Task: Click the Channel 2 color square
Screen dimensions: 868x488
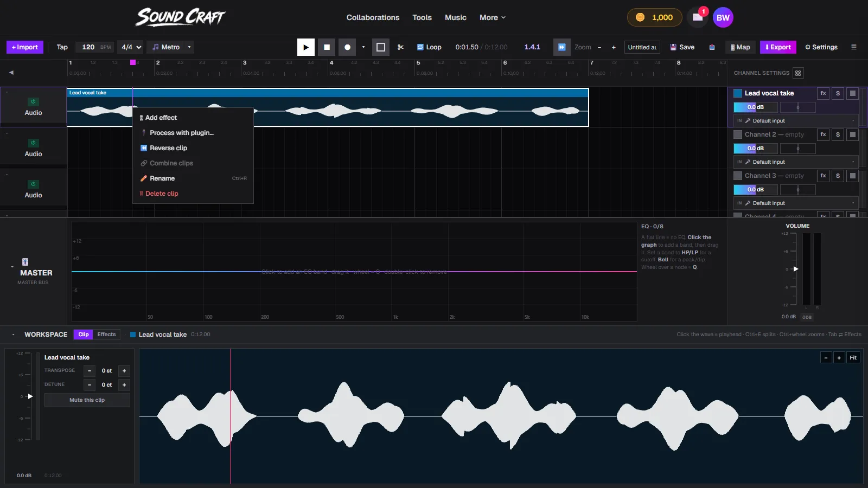Action: [738, 134]
